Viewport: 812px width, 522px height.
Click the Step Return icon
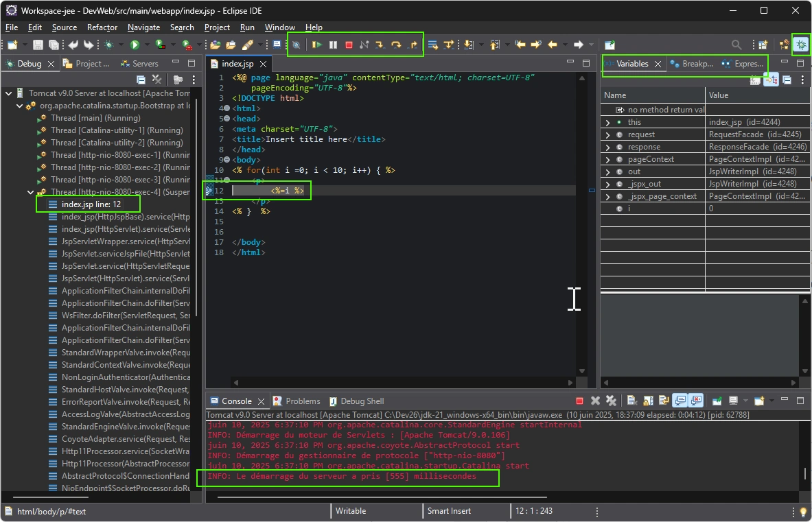413,45
